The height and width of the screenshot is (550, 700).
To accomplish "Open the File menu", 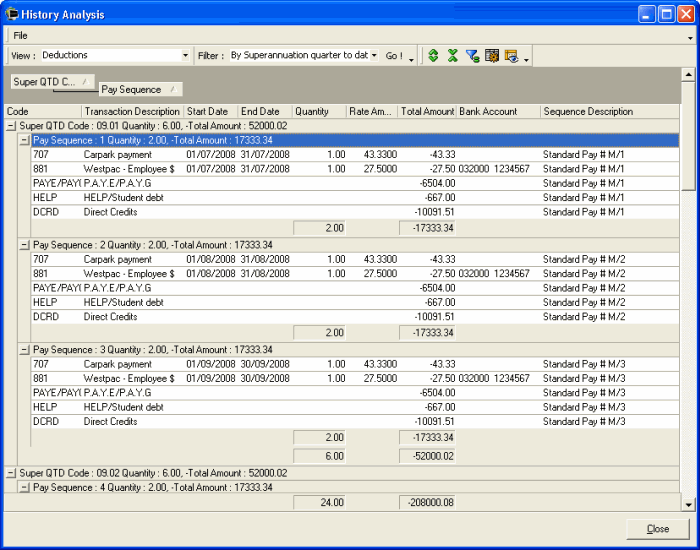I will pos(20,36).
